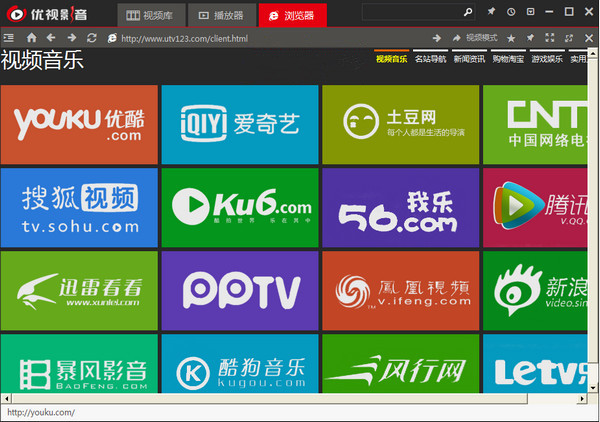Open the 新浪 video.sina tile
The height and width of the screenshot is (422, 600).
[x=535, y=291]
